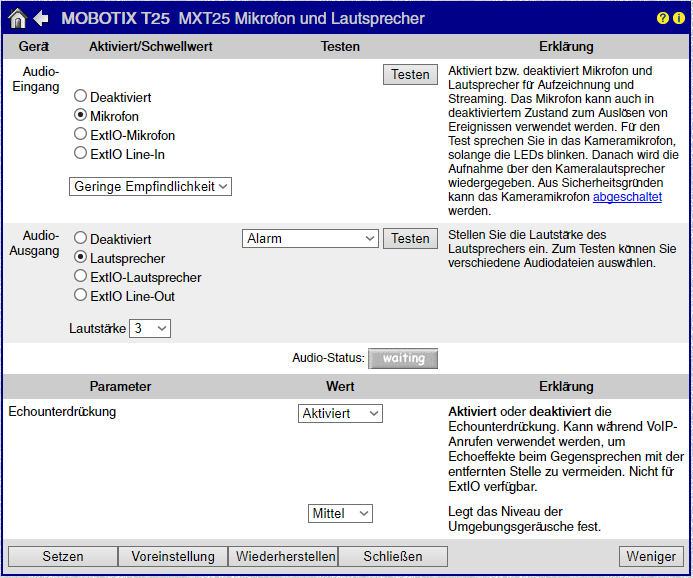Choose ExtIO Line-In input option

click(80, 153)
